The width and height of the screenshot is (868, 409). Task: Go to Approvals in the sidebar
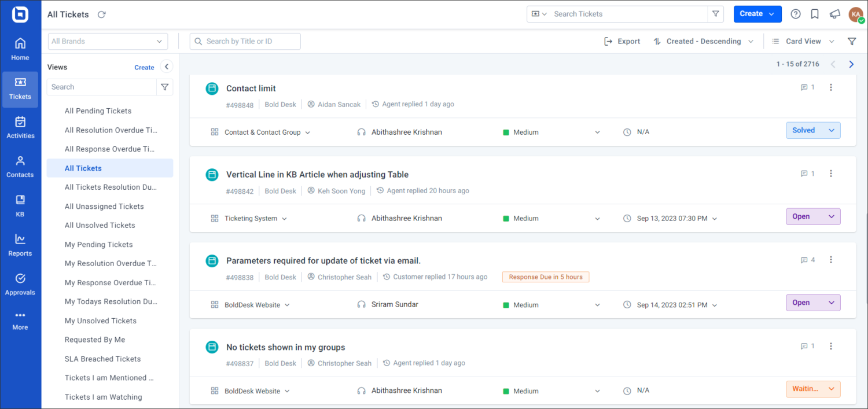coord(20,283)
